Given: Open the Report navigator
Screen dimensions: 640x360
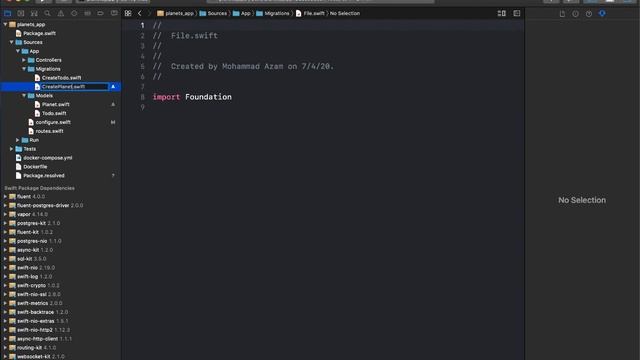Looking at the screenshot, I should [114, 13].
